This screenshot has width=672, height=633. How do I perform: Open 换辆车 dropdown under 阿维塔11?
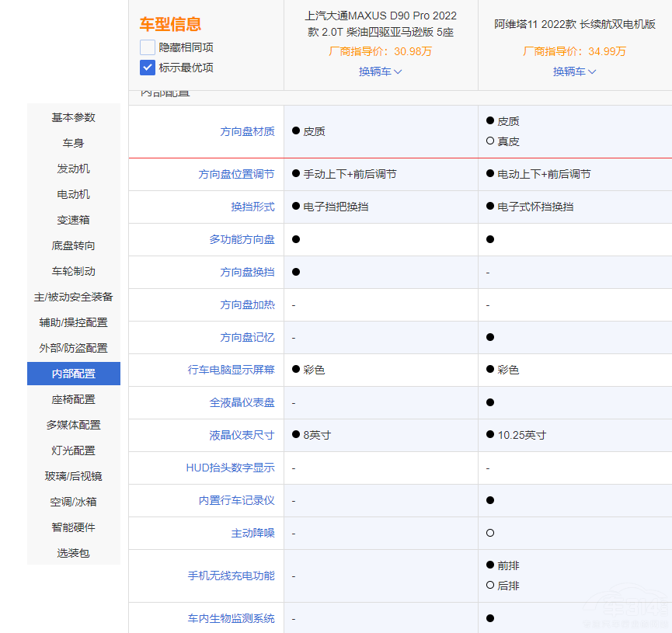pos(574,71)
